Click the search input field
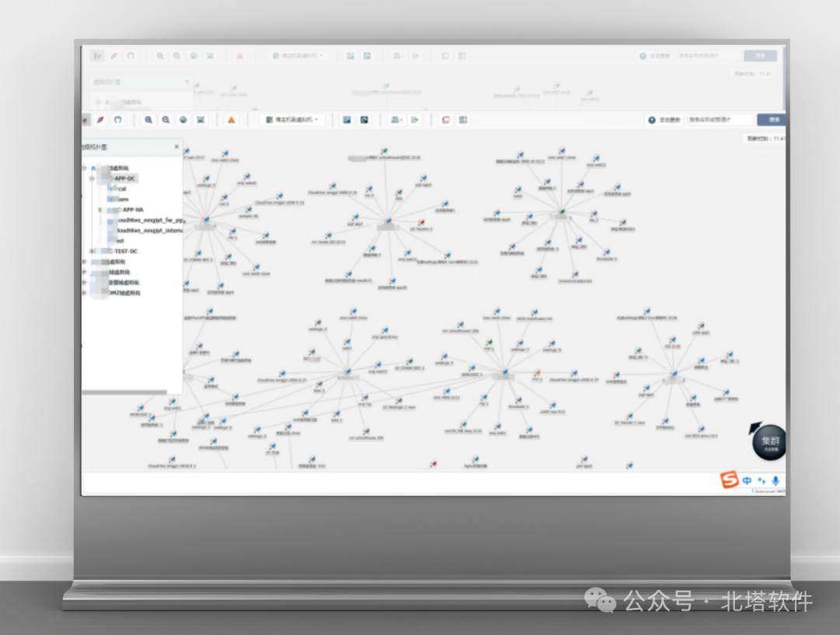Image resolution: width=840 pixels, height=635 pixels. click(x=720, y=120)
